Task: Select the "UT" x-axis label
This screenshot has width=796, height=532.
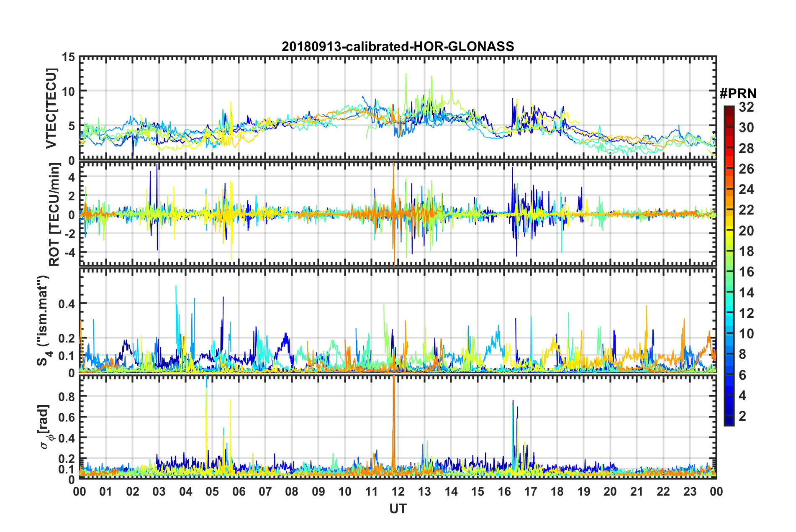Action: [398, 509]
